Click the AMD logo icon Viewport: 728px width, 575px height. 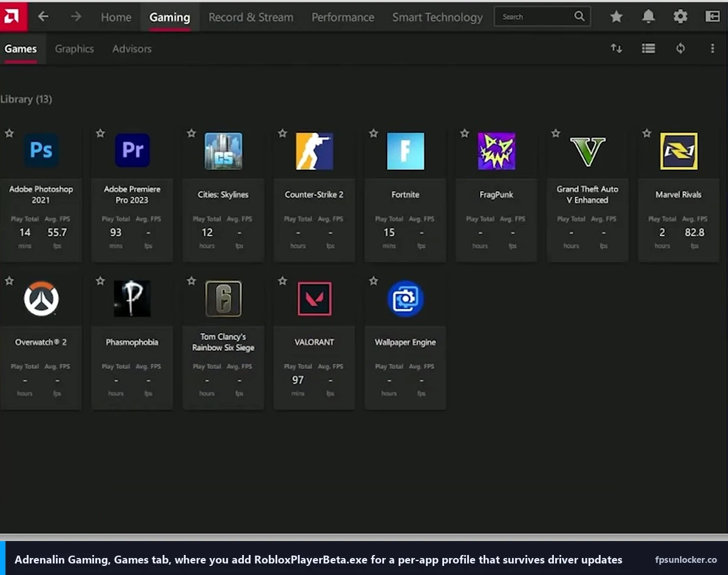pos(13,16)
